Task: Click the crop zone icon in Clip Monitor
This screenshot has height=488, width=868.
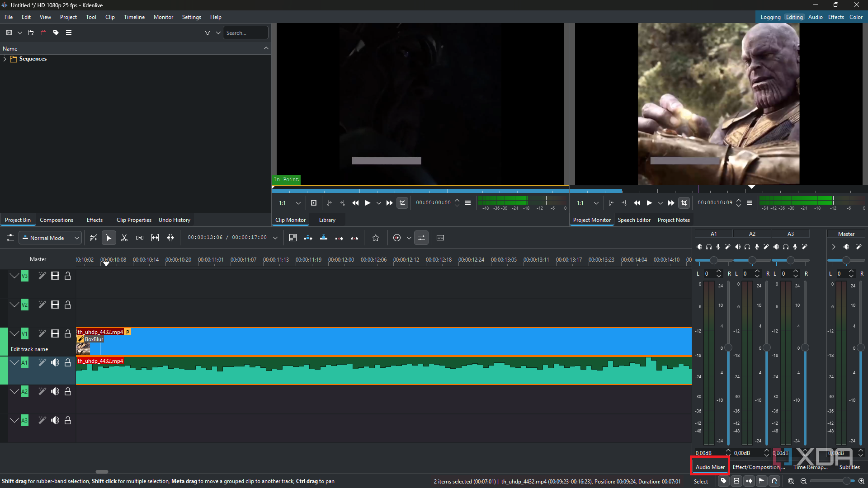Action: 402,203
